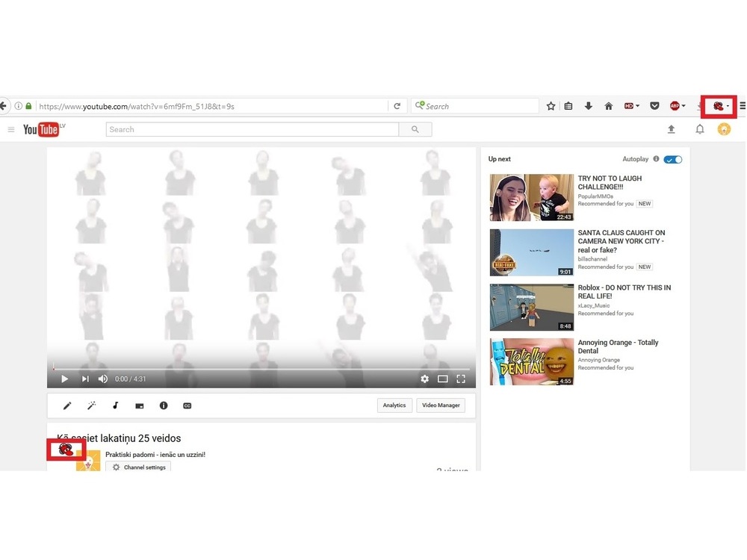The width and height of the screenshot is (747, 560).
Task: Open the red extension icon dropdown in browser toolbar
Action: pyautogui.click(x=720, y=106)
